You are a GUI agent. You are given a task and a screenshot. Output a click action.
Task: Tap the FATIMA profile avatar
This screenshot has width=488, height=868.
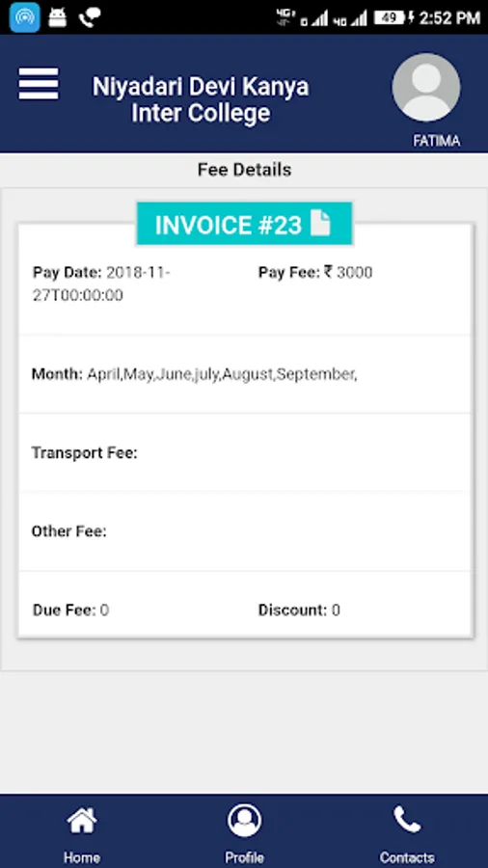point(426,88)
